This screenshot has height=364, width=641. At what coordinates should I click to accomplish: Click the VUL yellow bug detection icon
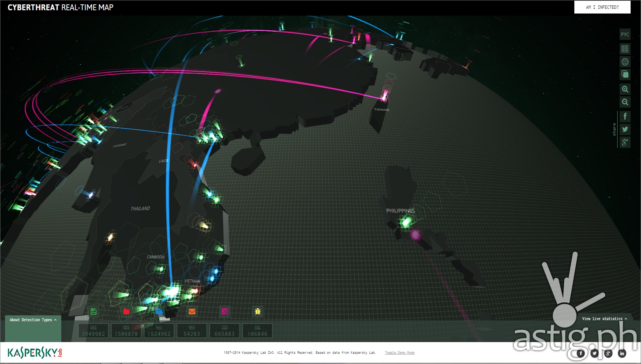pos(258,311)
